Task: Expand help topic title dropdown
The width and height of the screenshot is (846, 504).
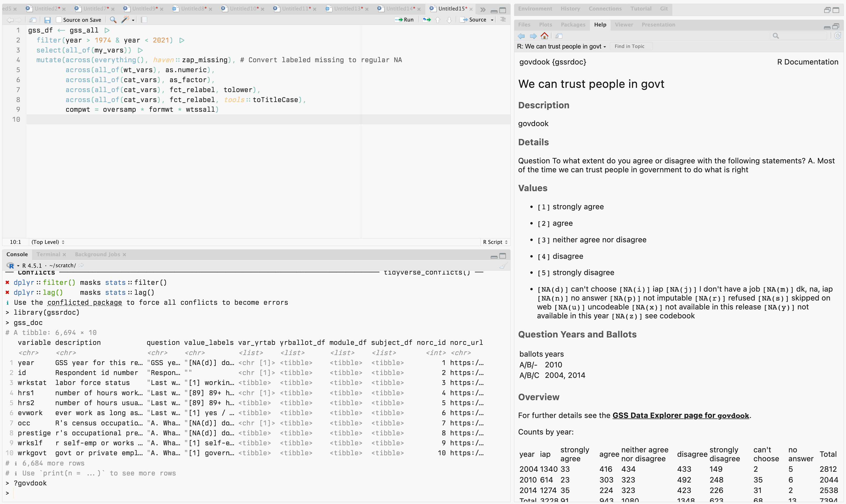Action: point(604,46)
